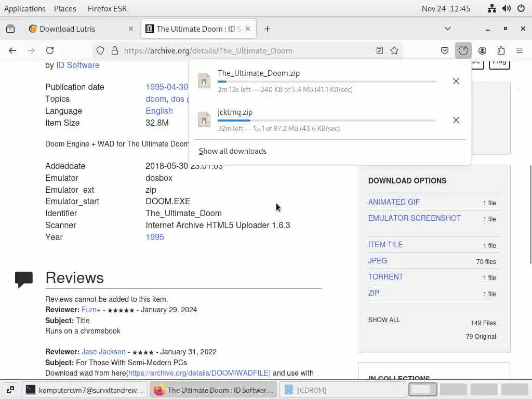
Task: Open the jcktmq.zip file icon
Action: (x=204, y=120)
